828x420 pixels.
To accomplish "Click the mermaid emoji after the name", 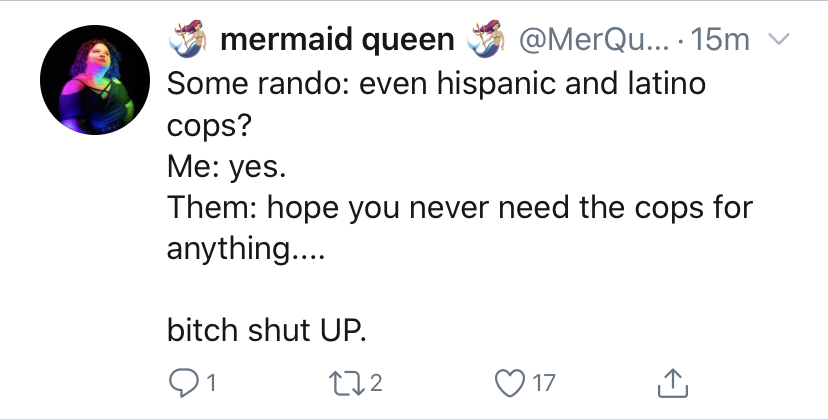I will tap(485, 39).
